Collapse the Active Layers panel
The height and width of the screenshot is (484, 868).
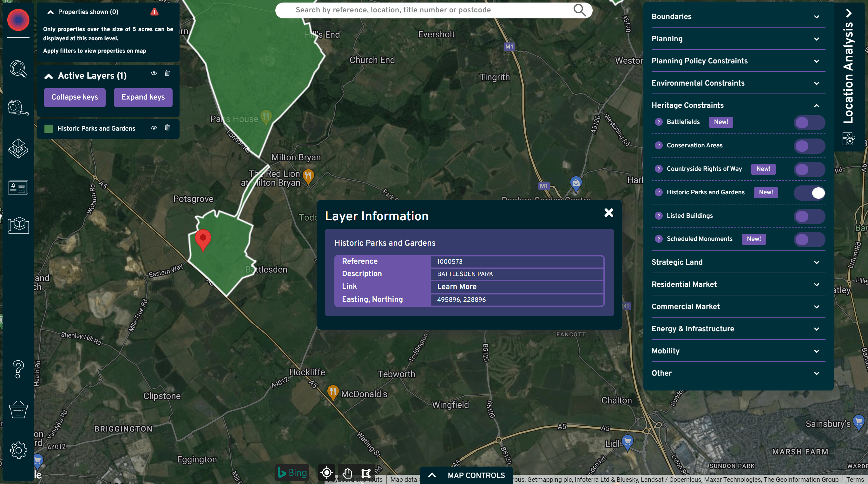[x=49, y=76]
